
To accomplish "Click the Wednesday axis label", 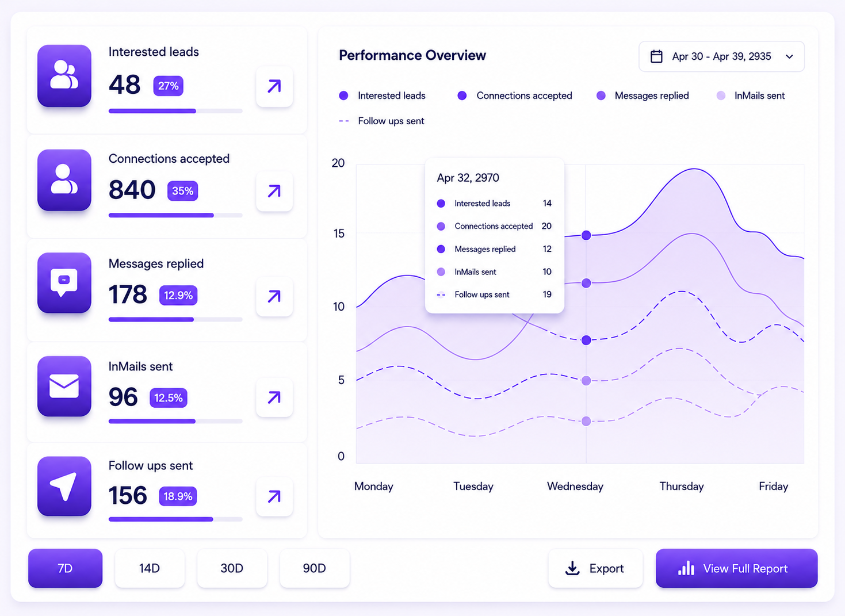I will click(575, 487).
